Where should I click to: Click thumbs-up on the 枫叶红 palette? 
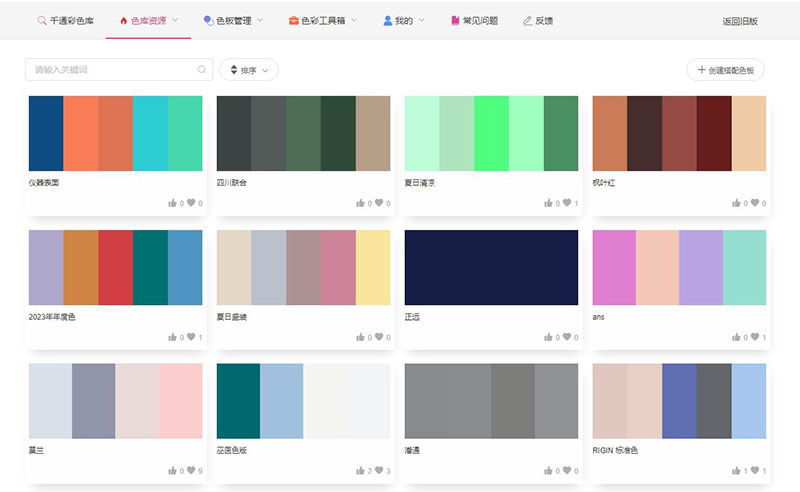(x=736, y=203)
